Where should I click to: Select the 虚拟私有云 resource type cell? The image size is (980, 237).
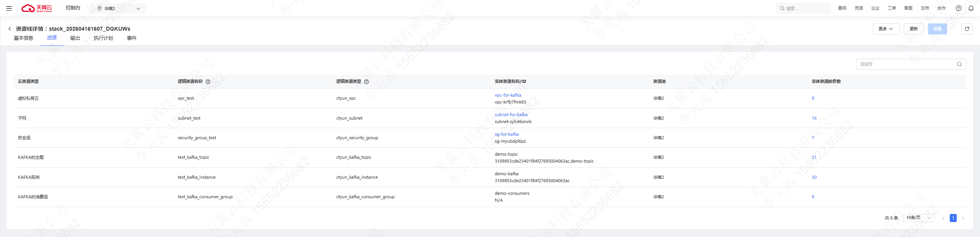pyautogui.click(x=28, y=98)
